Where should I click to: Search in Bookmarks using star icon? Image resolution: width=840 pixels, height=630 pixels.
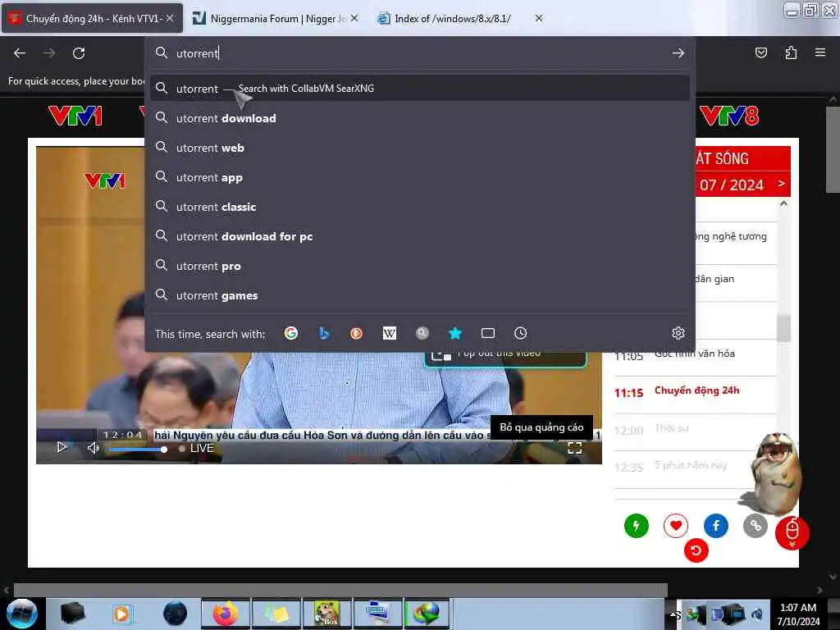(454, 333)
